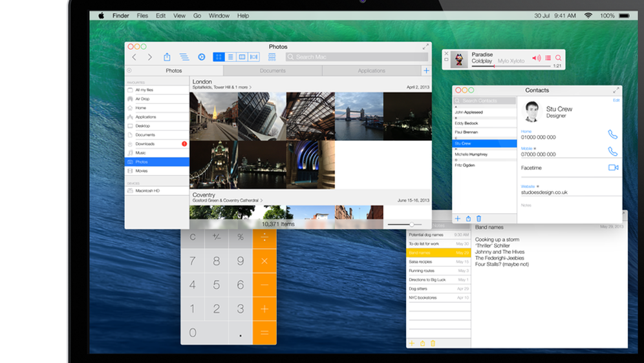
Task: Click the Search Contacts field
Action: (484, 101)
